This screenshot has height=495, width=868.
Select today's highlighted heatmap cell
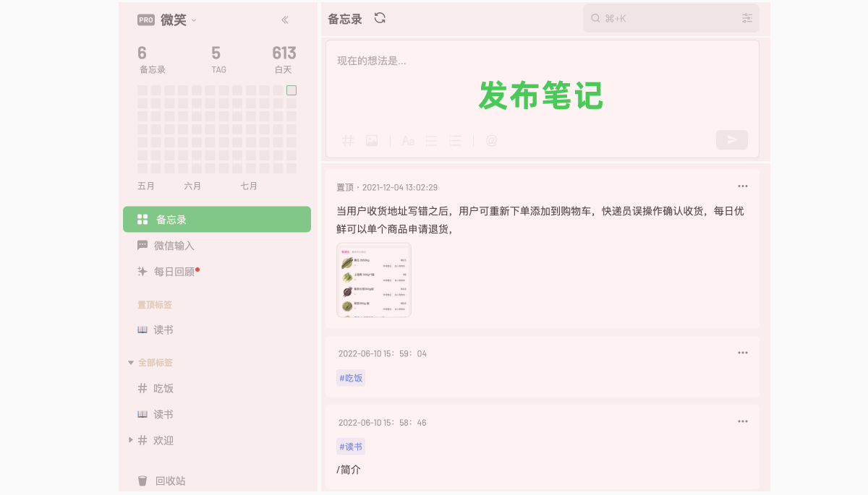click(x=292, y=90)
